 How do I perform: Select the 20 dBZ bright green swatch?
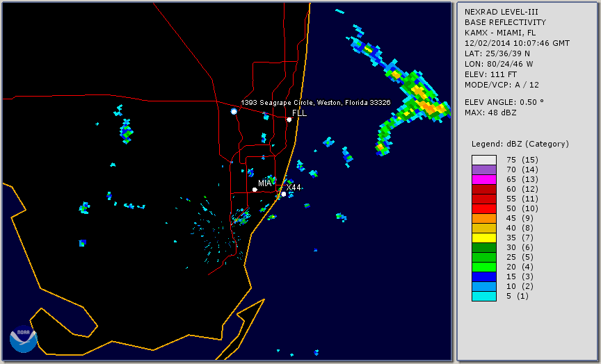(484, 267)
